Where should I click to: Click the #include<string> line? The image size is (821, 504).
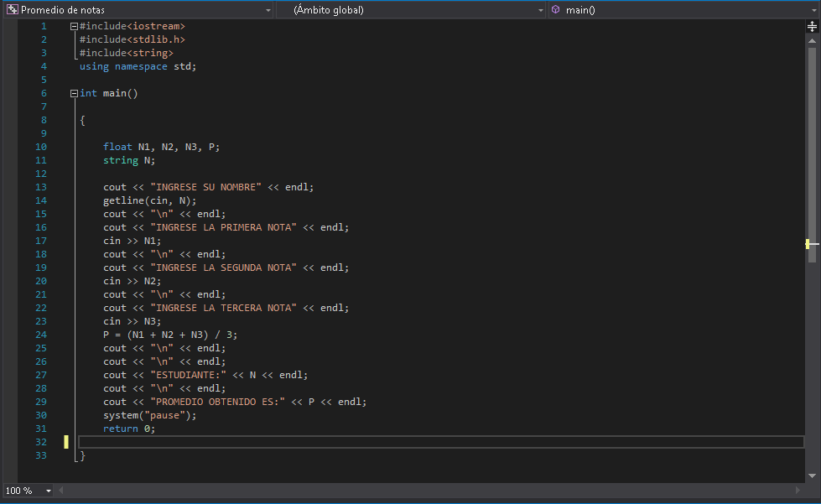[x=126, y=53]
